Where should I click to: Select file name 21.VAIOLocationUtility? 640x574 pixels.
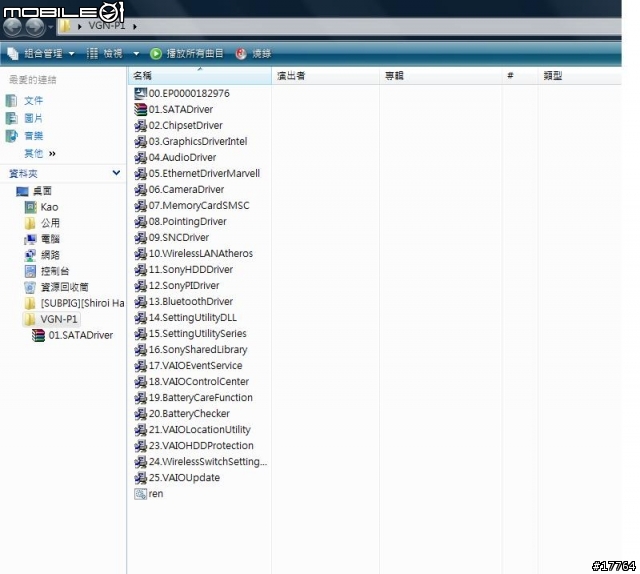pyautogui.click(x=200, y=430)
